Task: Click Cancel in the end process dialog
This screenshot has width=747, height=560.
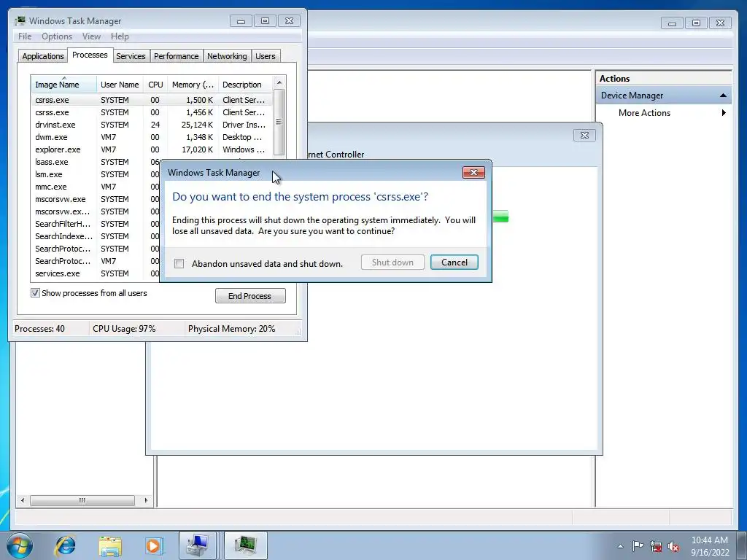Action: coord(454,262)
